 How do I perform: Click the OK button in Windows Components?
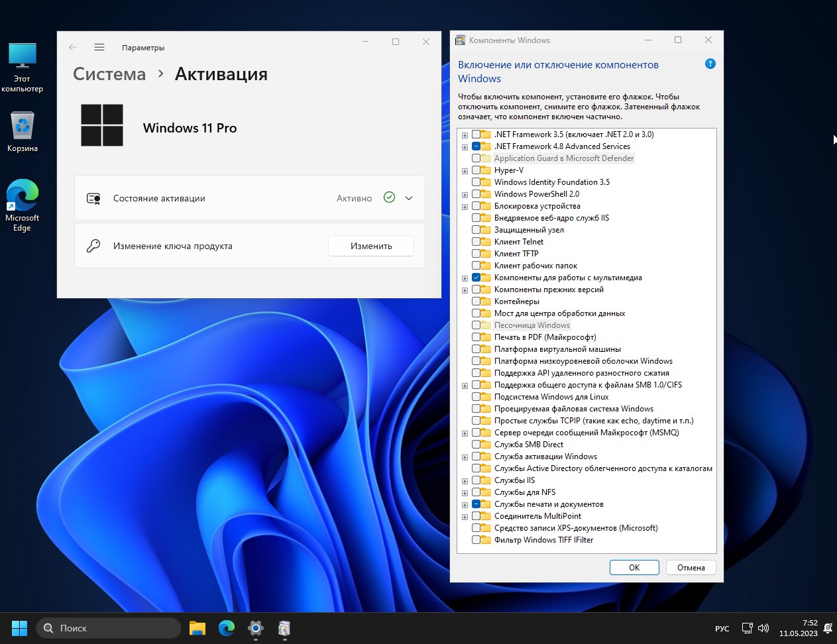[634, 567]
